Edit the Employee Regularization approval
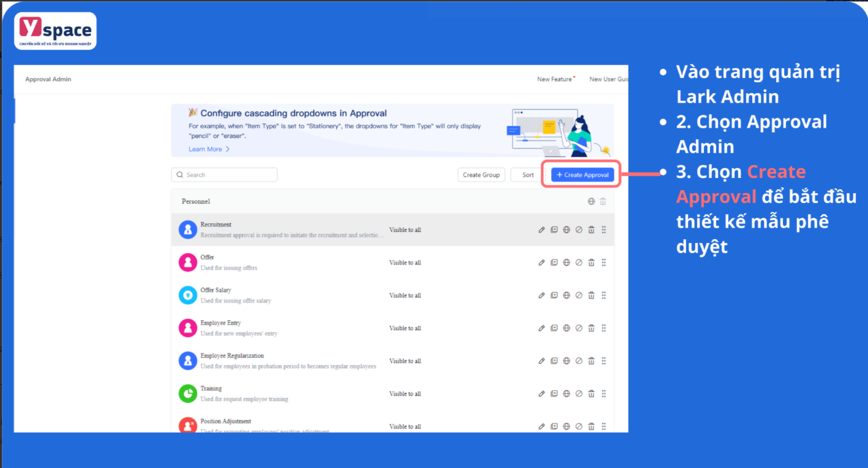Screen dimensions: 868x468 point(541,361)
